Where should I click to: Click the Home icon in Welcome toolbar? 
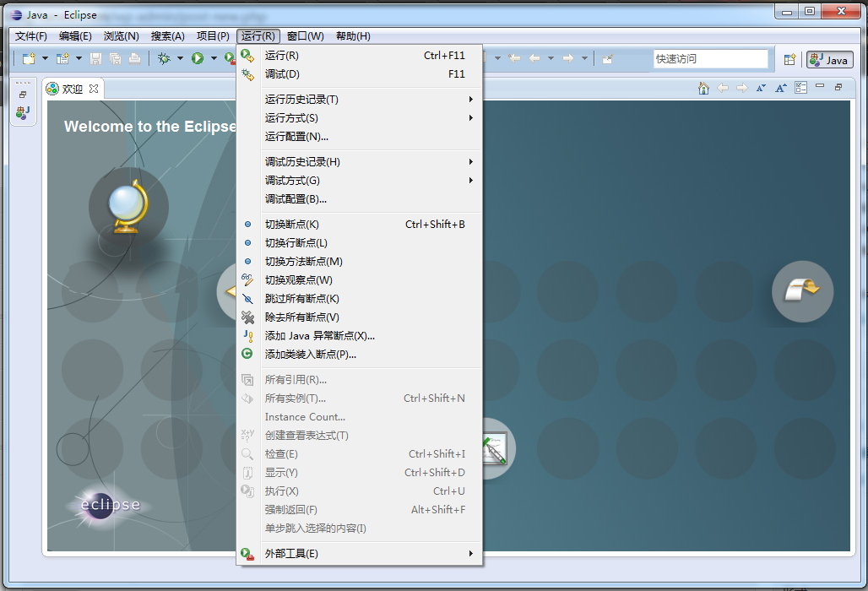click(x=703, y=88)
